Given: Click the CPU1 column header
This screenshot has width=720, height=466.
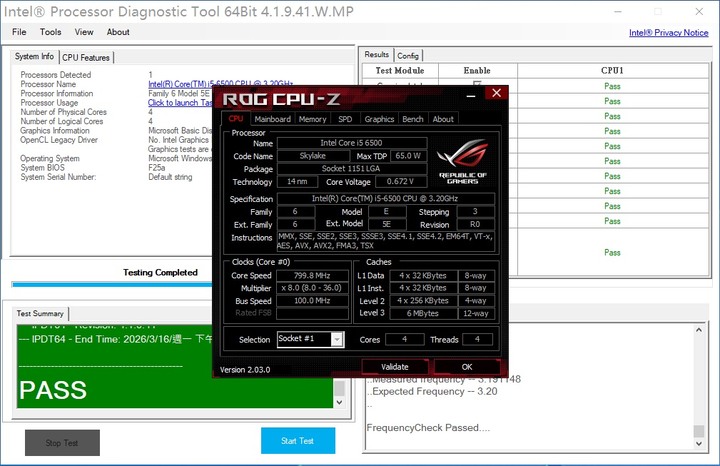Looking at the screenshot, I should pos(613,71).
